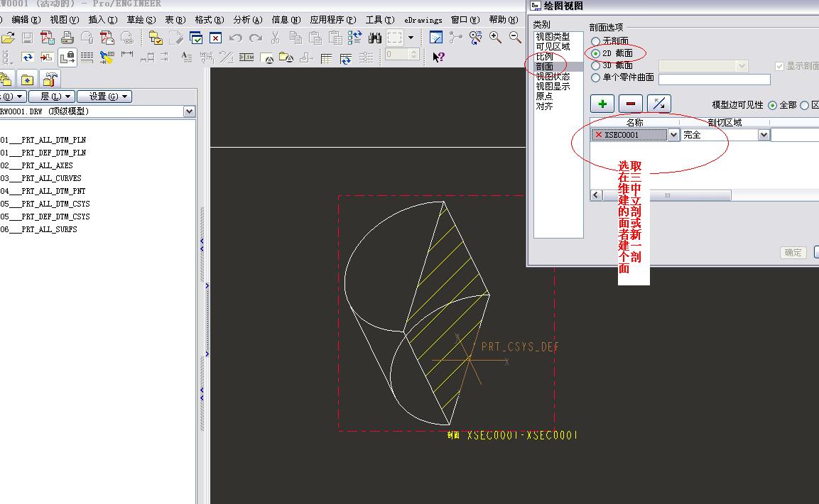Click the update tables icon

tap(346, 58)
